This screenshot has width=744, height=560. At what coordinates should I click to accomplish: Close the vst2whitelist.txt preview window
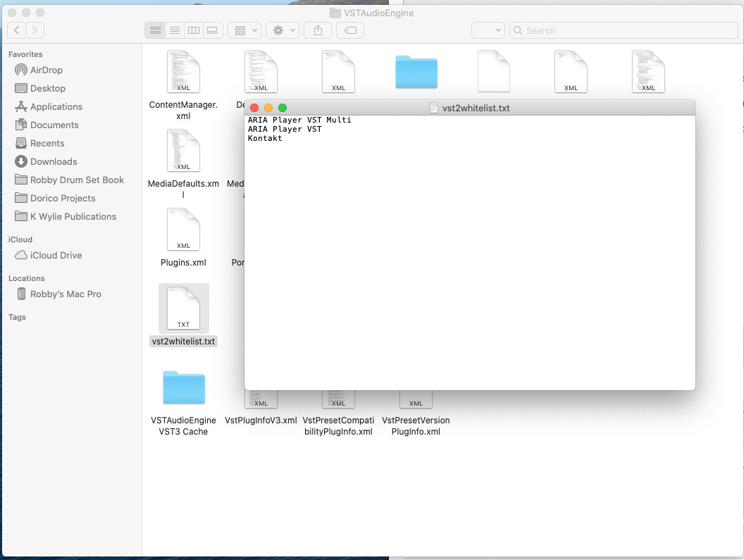[254, 108]
